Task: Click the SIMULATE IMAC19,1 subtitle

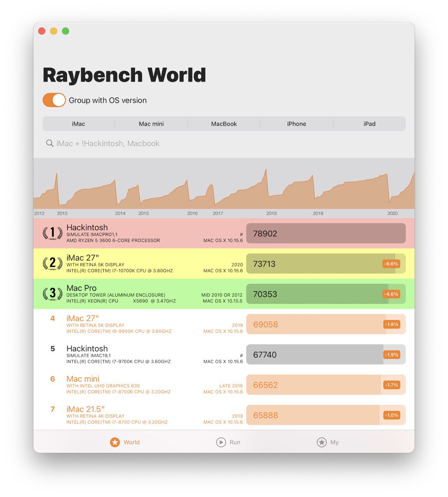Action: pos(89,356)
